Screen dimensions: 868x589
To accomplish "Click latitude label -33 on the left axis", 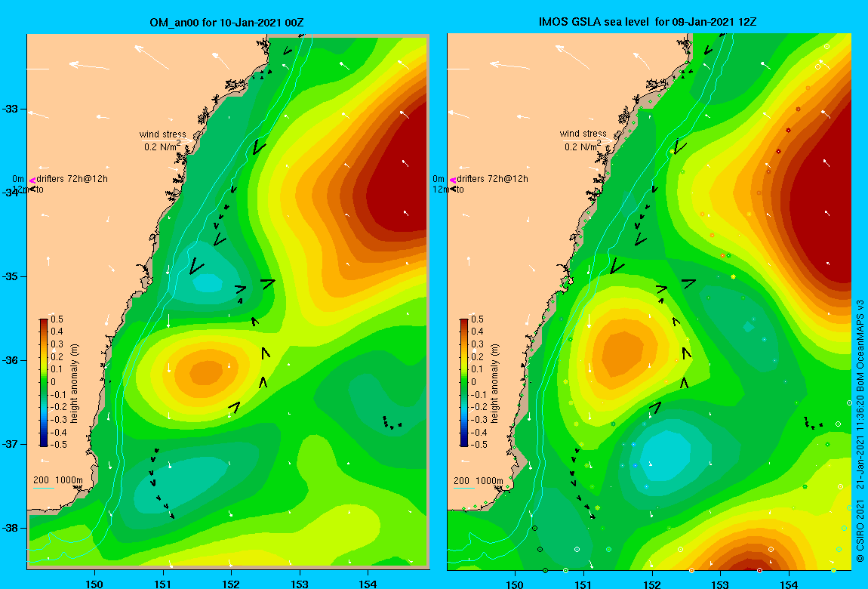I will (x=10, y=109).
